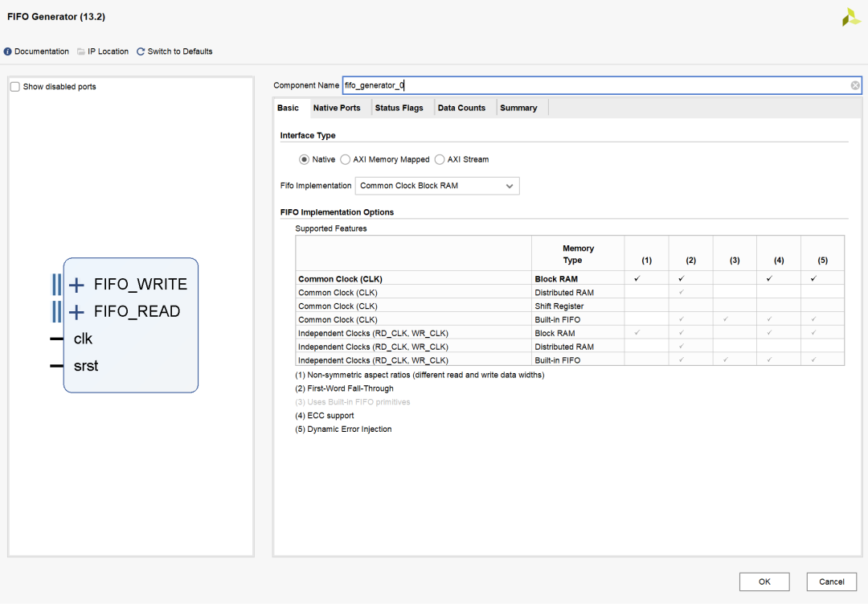The height and width of the screenshot is (604, 868).
Task: Clear the Component Name field with the X icon
Action: point(855,85)
